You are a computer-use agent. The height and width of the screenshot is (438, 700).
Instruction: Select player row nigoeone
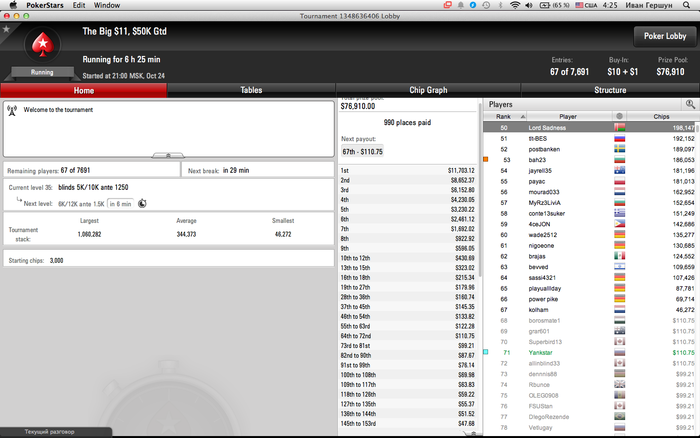(x=589, y=246)
